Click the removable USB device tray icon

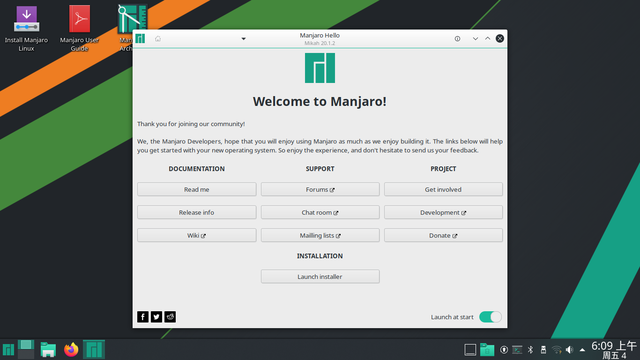pos(543,350)
